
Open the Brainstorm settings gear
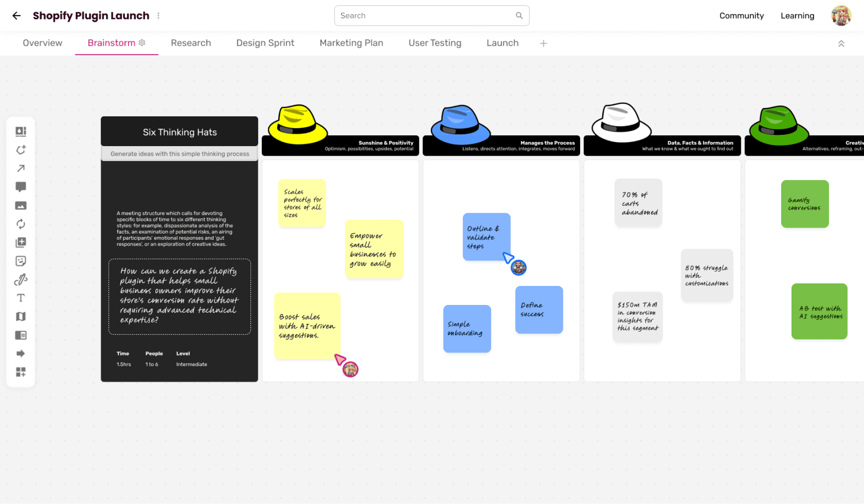click(142, 43)
